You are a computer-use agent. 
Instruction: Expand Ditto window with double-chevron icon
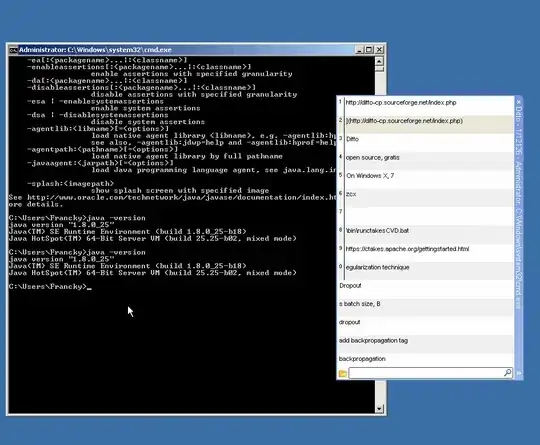(x=519, y=373)
